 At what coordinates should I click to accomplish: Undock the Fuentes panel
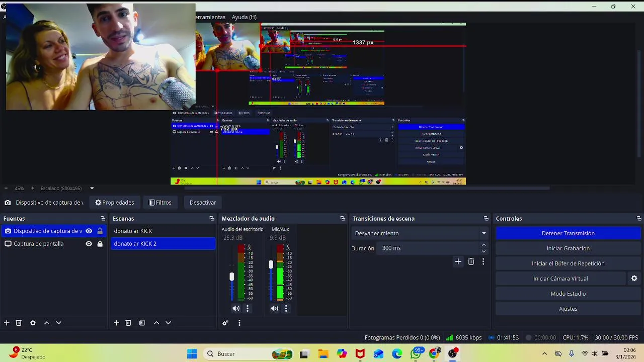(x=103, y=219)
